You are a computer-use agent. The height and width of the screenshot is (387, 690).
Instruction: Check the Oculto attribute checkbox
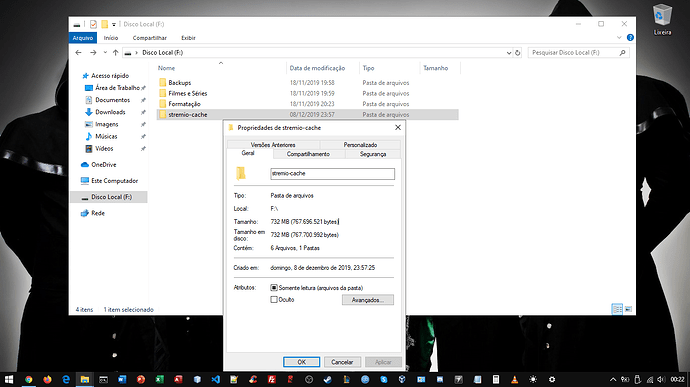(x=274, y=299)
